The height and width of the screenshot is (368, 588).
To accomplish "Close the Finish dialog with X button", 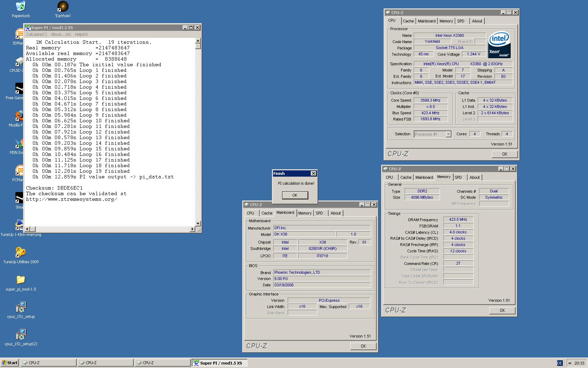I will click(x=314, y=173).
